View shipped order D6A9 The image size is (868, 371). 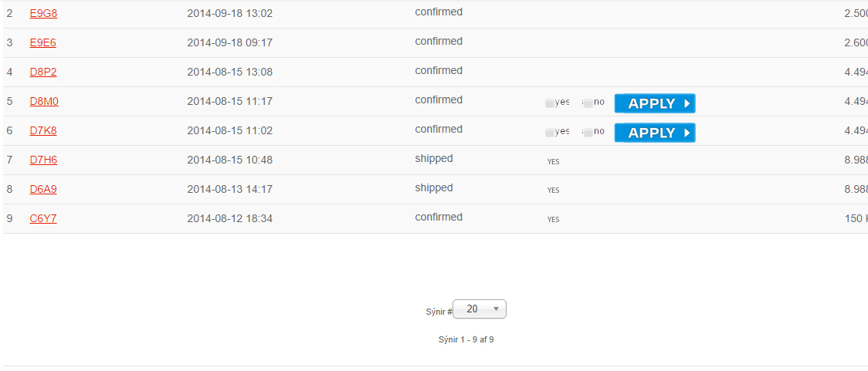[43, 189]
